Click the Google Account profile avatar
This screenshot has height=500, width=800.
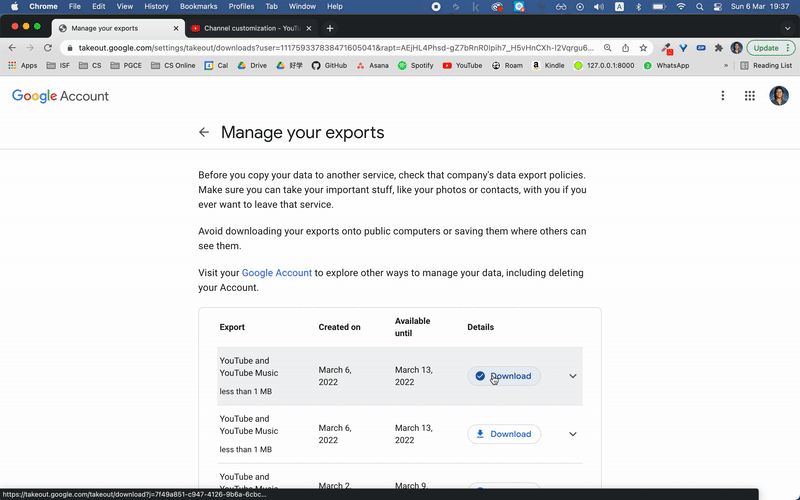coord(779,96)
